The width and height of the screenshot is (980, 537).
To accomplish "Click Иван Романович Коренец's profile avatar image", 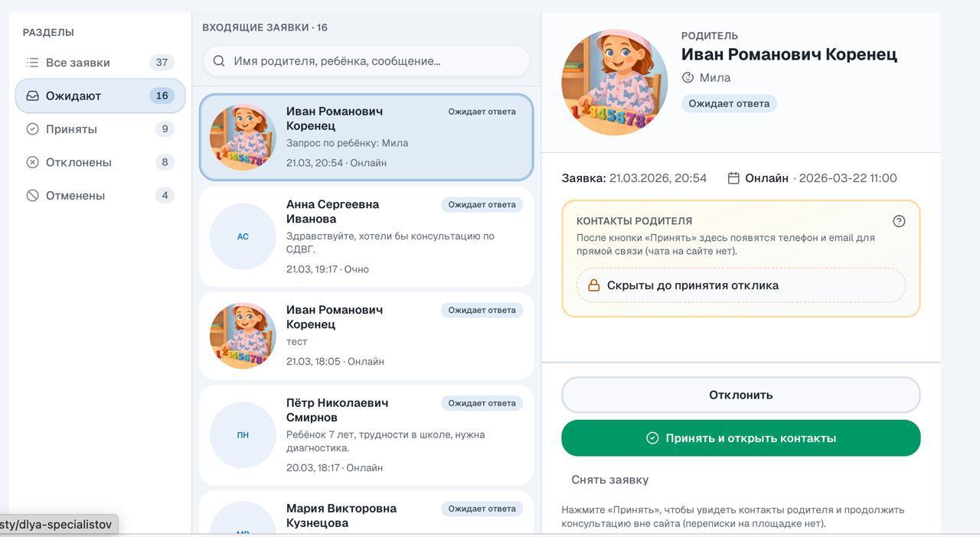I will coord(614,81).
